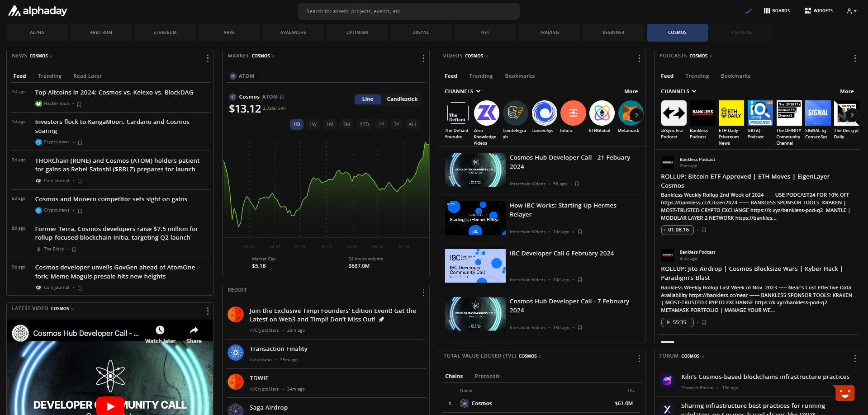Bookmark Cosmos Hub Developer Call 21 Febuary video

point(577,184)
